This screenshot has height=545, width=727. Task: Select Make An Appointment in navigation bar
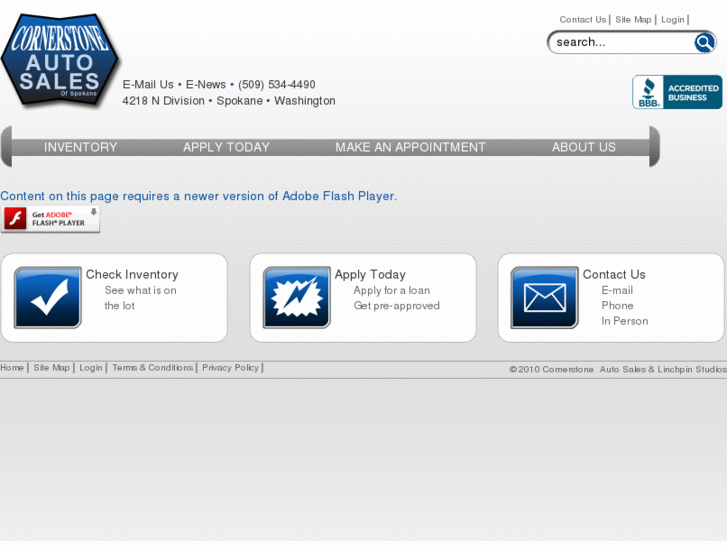[x=410, y=147]
